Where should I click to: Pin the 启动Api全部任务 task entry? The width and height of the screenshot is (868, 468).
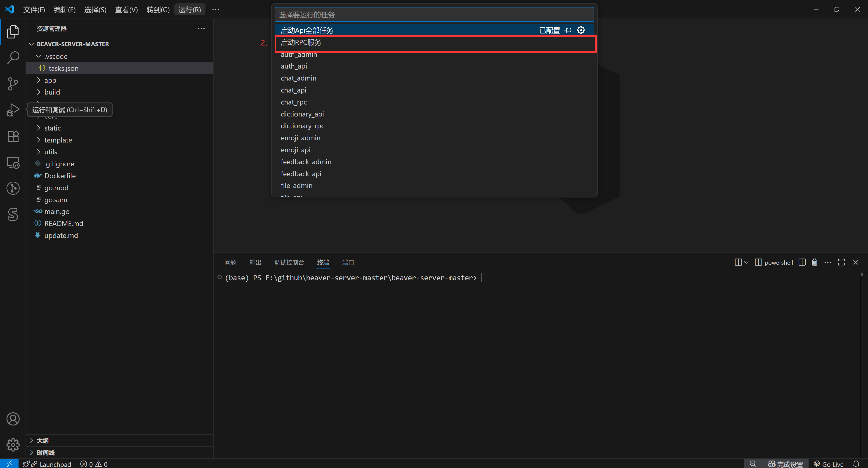tap(568, 30)
